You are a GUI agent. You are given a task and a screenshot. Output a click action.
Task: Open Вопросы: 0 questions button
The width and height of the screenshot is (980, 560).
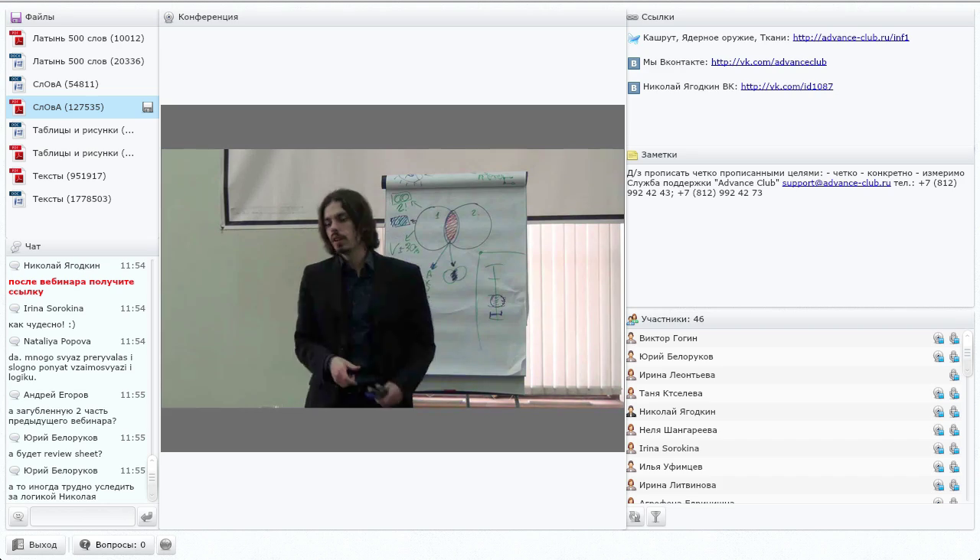click(113, 545)
